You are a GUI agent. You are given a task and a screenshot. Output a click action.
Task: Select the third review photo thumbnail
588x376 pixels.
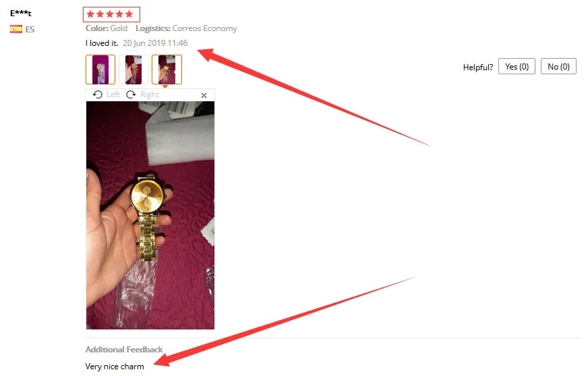point(167,70)
